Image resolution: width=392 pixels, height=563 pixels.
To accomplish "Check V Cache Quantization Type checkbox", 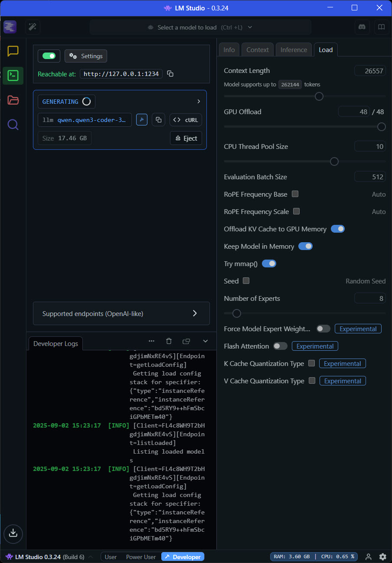I will coord(312,381).
